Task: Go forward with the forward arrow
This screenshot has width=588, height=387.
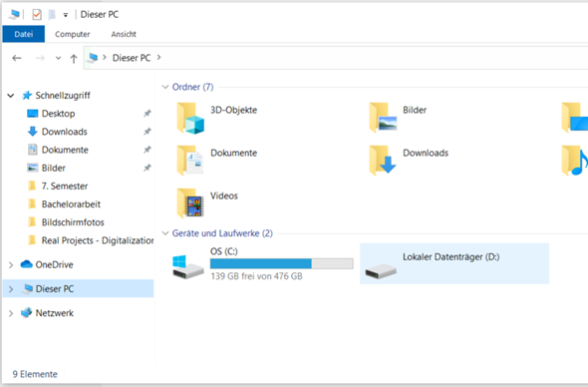Action: [x=40, y=58]
